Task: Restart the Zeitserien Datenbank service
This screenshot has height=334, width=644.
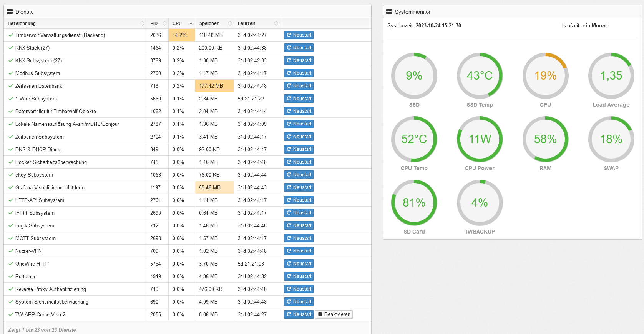Action: [x=299, y=86]
